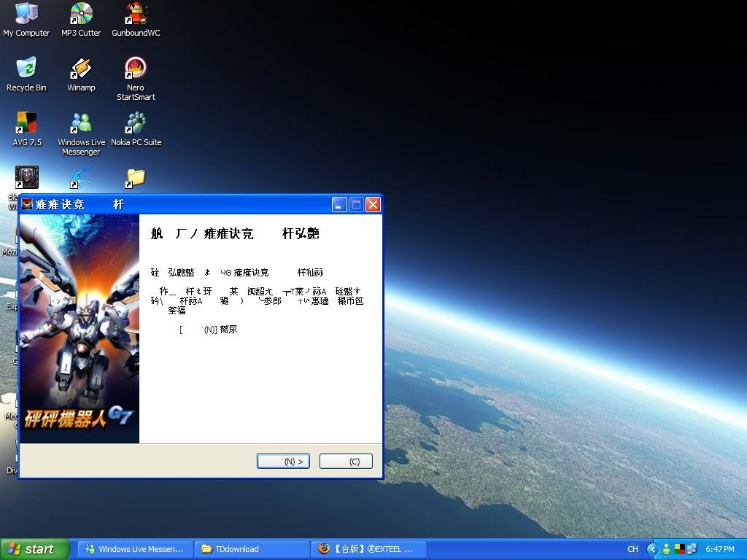
Task: Expand hidden system tray icons arrow
Action: coord(653,549)
